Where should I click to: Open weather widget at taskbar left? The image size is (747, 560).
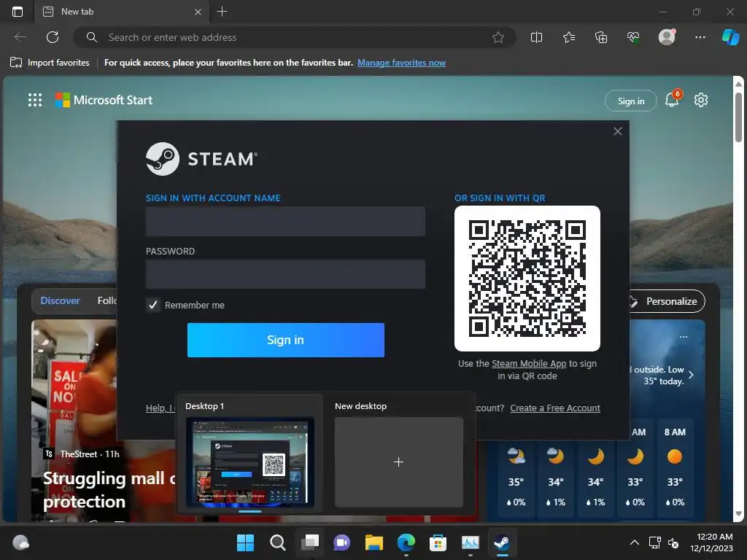20,542
